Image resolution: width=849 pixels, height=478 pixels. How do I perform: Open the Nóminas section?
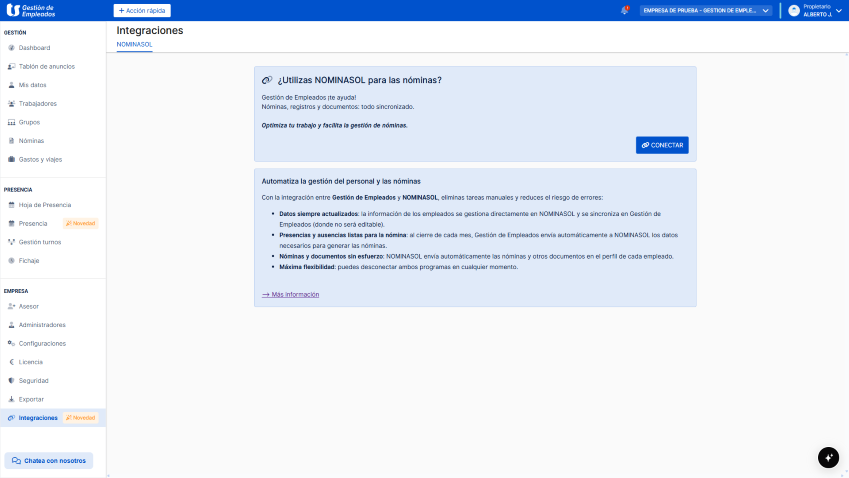(31, 141)
